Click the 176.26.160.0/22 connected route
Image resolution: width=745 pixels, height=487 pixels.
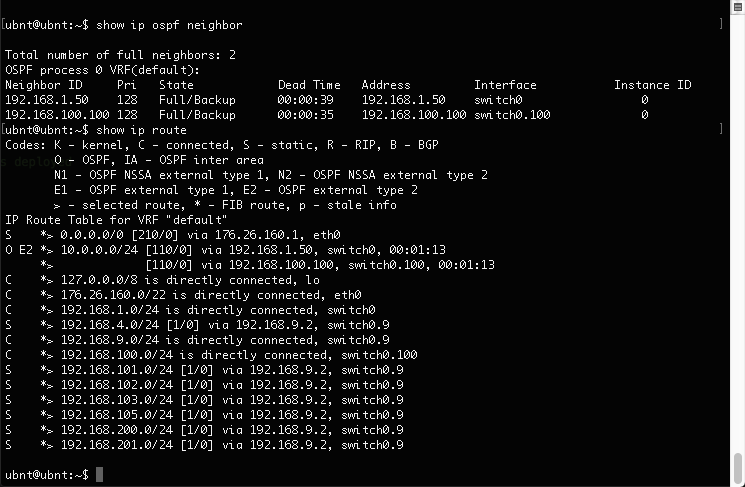105,295
